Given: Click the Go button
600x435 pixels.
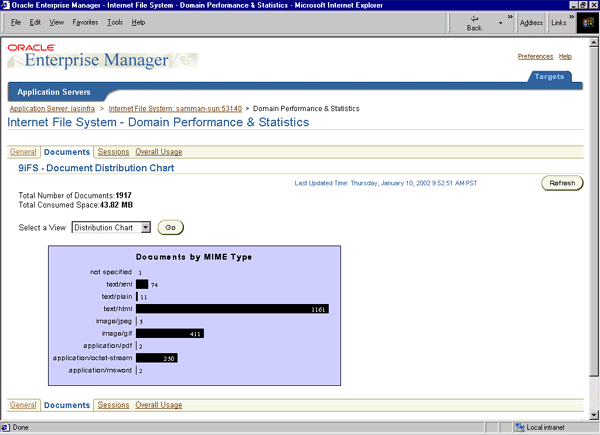Looking at the screenshot, I should coord(170,228).
